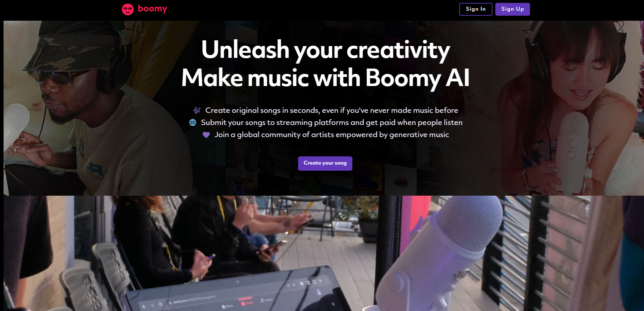
Task: Click the purple heart icon beside community text
Action: 206,135
